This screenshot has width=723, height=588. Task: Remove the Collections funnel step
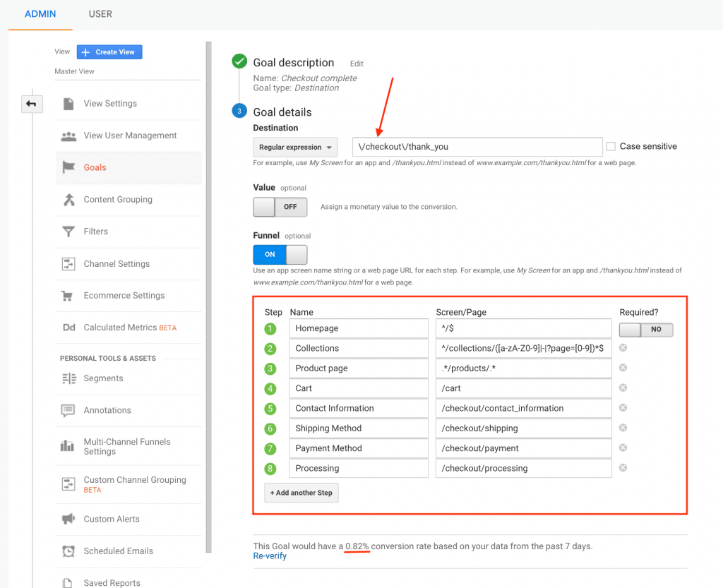pyautogui.click(x=623, y=347)
